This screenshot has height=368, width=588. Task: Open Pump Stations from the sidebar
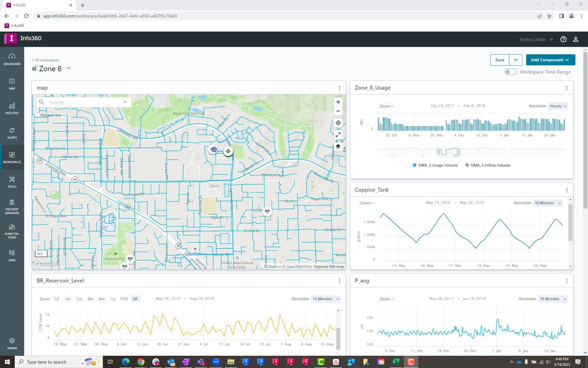tap(12, 231)
